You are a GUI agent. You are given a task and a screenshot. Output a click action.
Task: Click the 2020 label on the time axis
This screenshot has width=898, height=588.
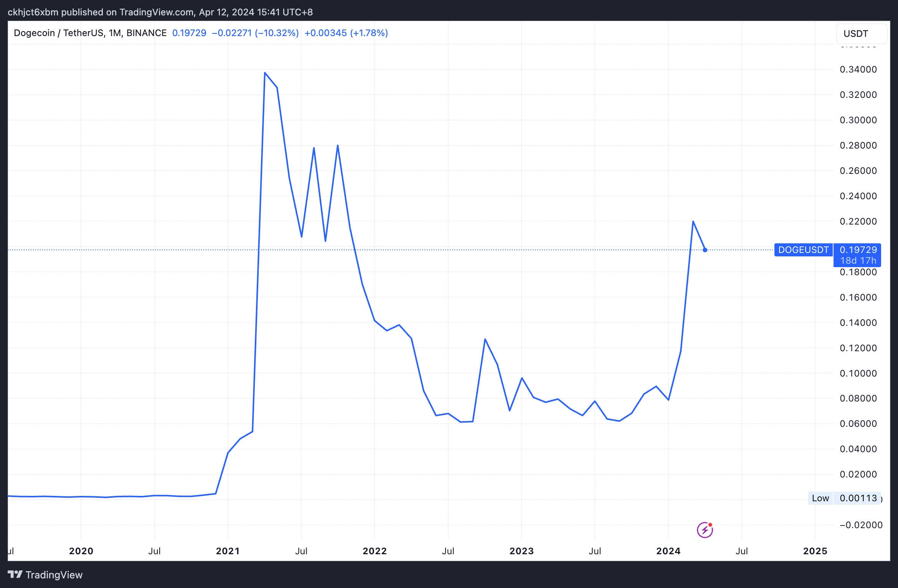[81, 551]
